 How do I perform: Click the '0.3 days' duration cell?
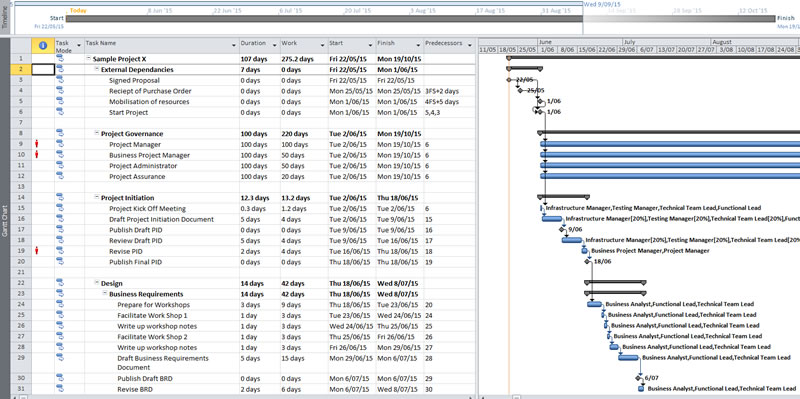253,208
